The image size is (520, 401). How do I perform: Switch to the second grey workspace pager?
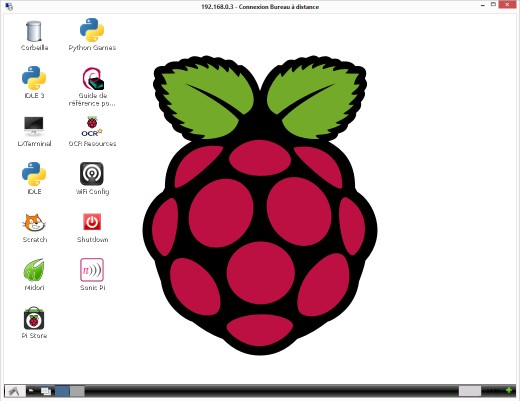(77, 391)
